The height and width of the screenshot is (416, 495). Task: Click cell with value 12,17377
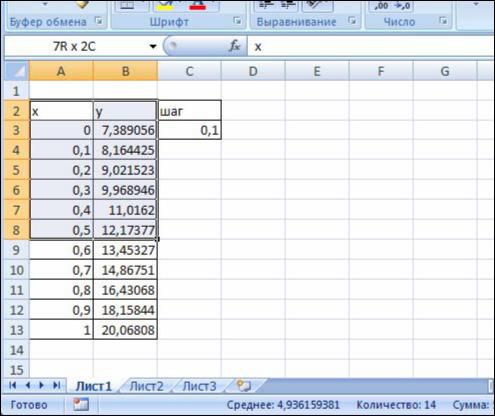tap(125, 230)
